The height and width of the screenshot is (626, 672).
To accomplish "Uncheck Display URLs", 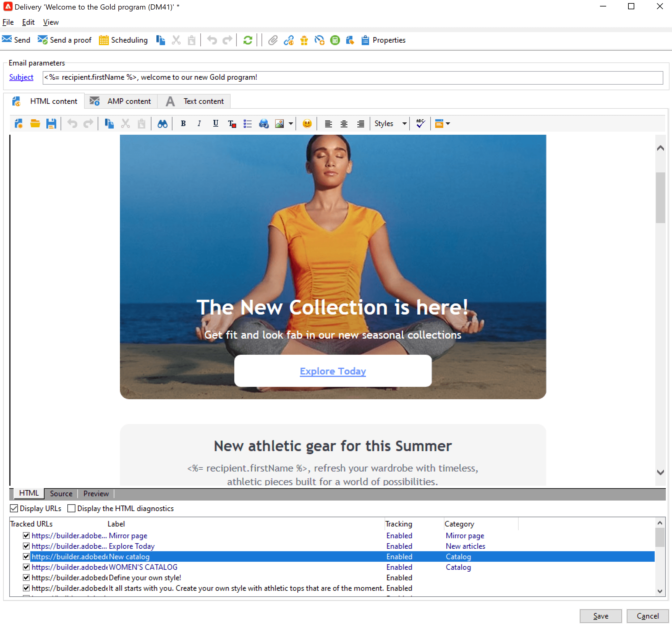I will point(14,508).
